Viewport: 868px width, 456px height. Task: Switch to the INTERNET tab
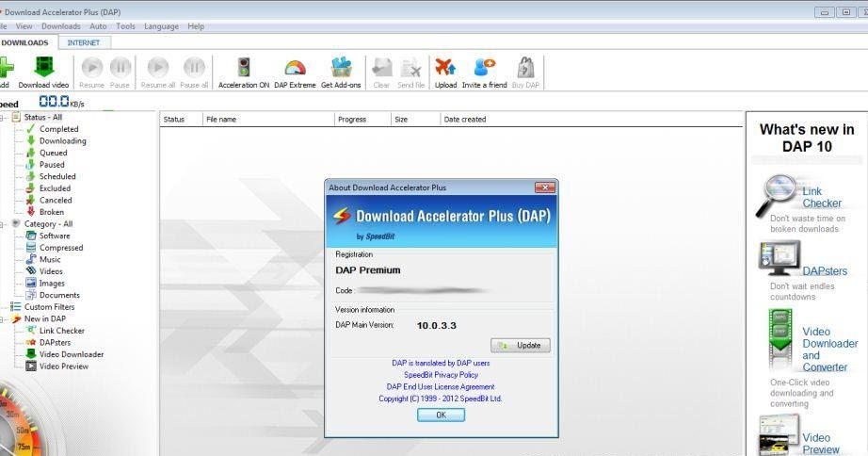84,42
